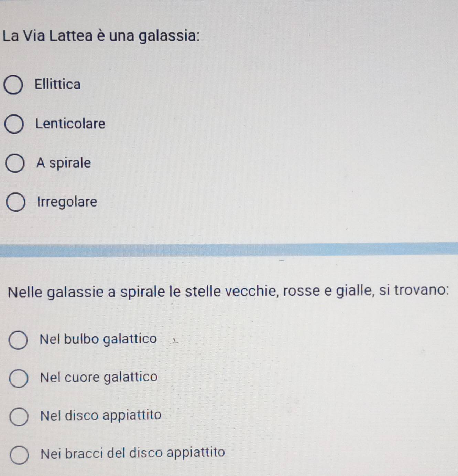458x476 pixels.
Task: Click Nei bracci del disco appiattito label text
Action: (133, 453)
